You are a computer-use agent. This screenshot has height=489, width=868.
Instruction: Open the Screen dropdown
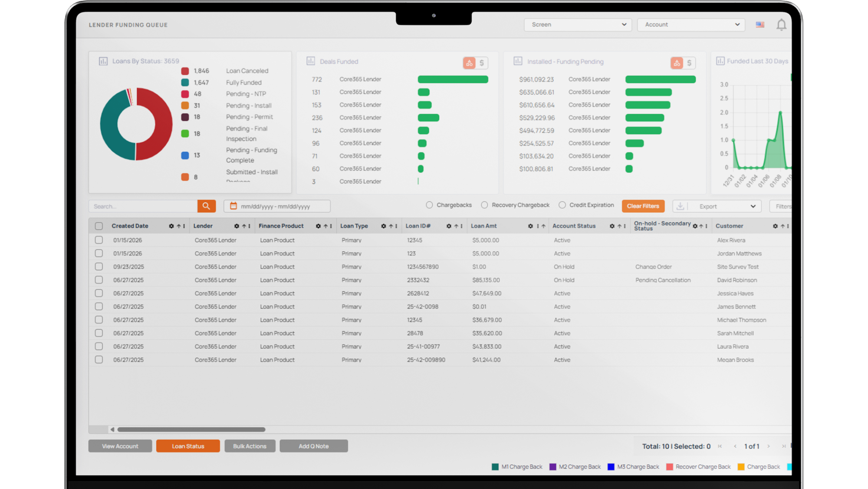click(578, 25)
